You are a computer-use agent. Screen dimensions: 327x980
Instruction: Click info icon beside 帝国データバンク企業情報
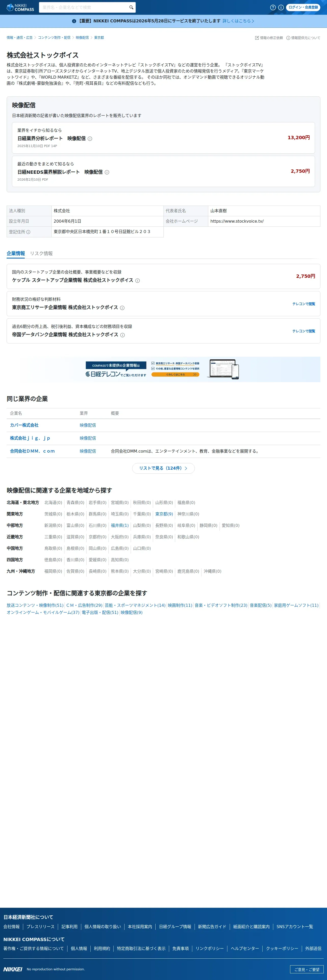click(x=122, y=335)
